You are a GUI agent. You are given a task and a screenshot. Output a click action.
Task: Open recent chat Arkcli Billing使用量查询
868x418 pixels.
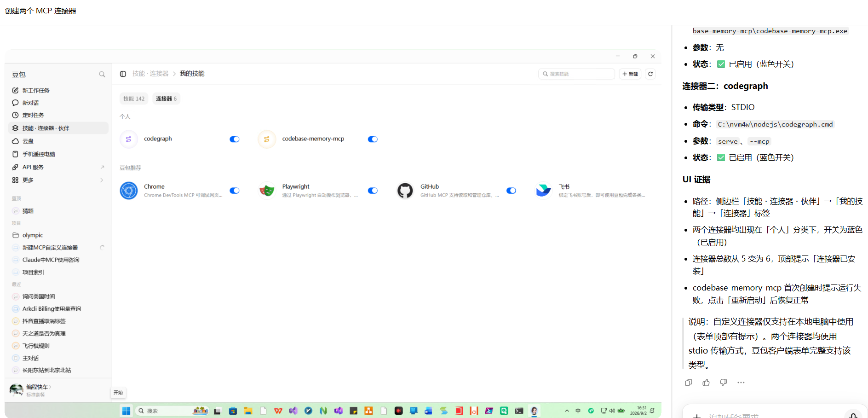[58, 309]
